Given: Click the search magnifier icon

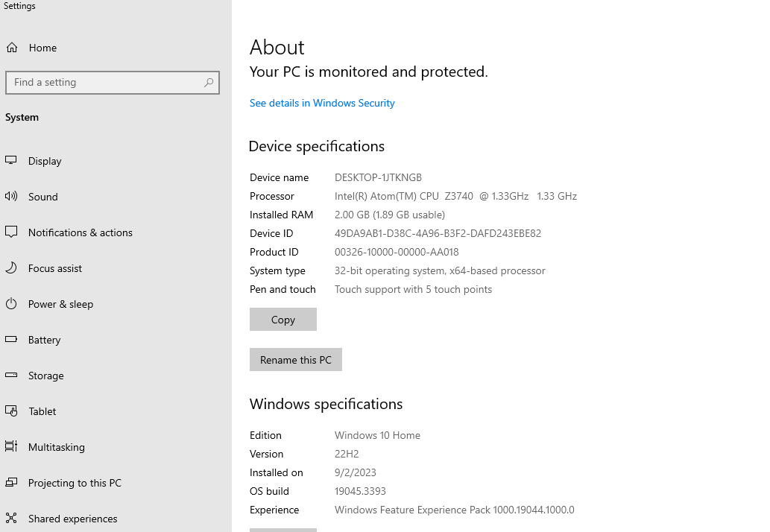Looking at the screenshot, I should click(x=209, y=83).
